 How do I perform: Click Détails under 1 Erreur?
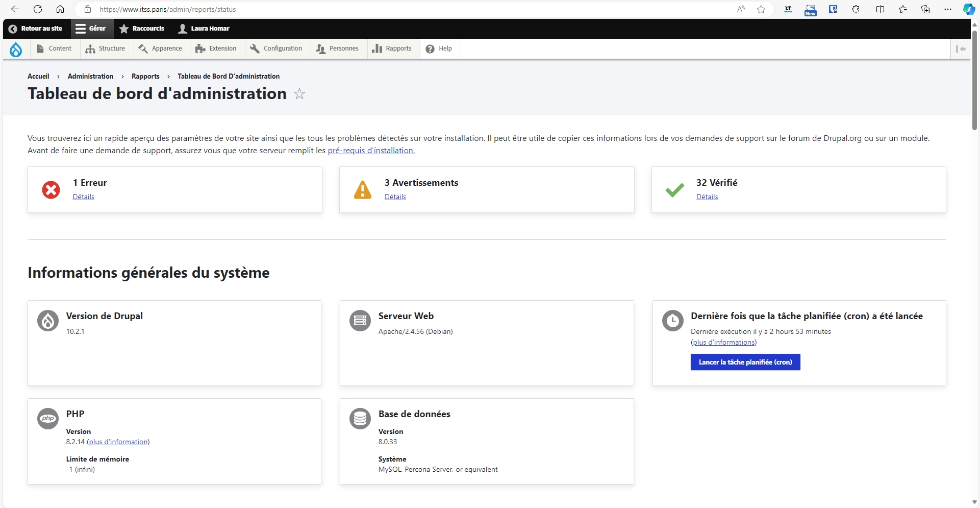point(84,196)
